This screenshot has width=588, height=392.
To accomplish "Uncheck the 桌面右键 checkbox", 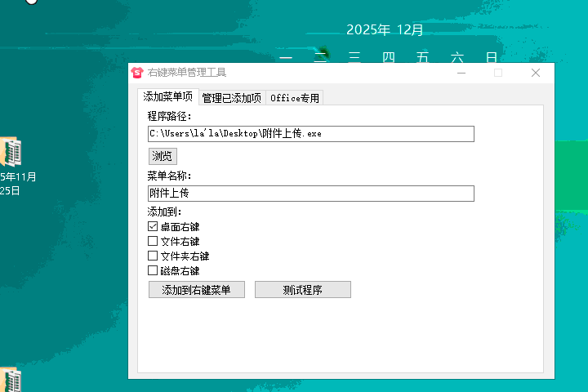I will click(153, 226).
